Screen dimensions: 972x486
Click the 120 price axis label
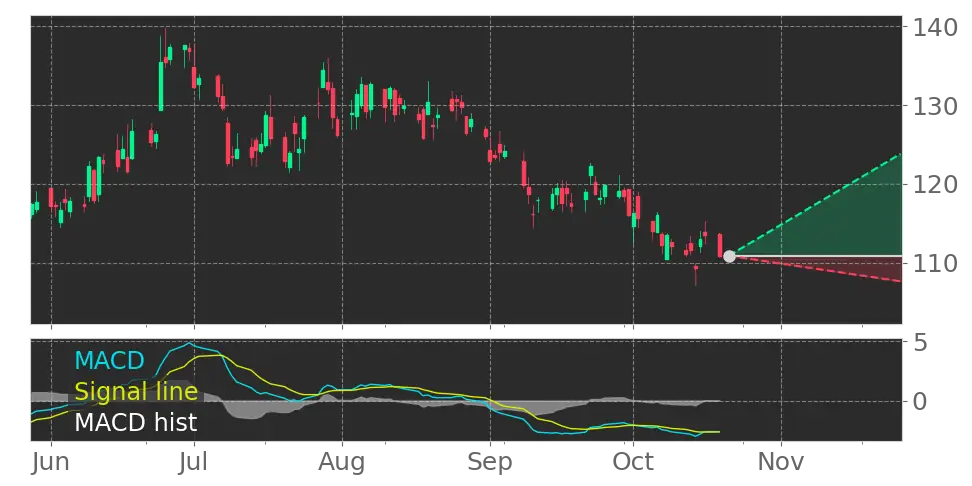click(x=934, y=184)
